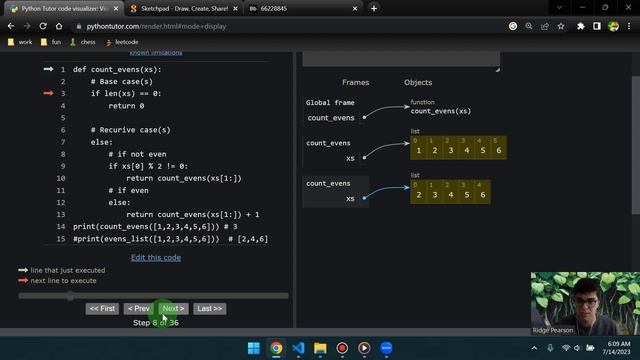Click code line 10 return statement
The width and height of the screenshot is (640, 360).
[184, 178]
